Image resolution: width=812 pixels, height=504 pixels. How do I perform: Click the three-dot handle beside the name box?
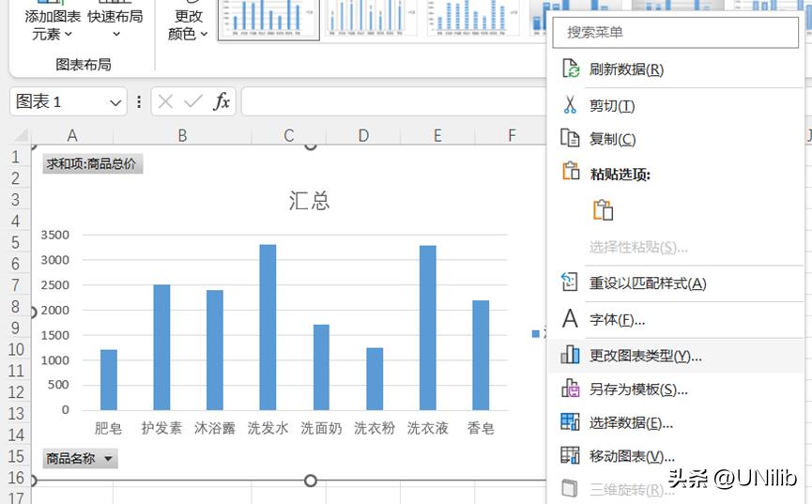(x=139, y=101)
